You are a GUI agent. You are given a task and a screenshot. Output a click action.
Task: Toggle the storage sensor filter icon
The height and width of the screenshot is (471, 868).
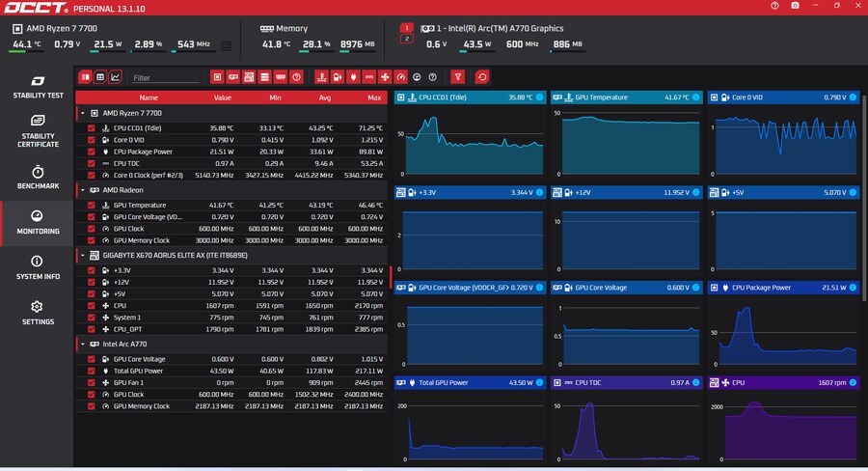[264, 77]
